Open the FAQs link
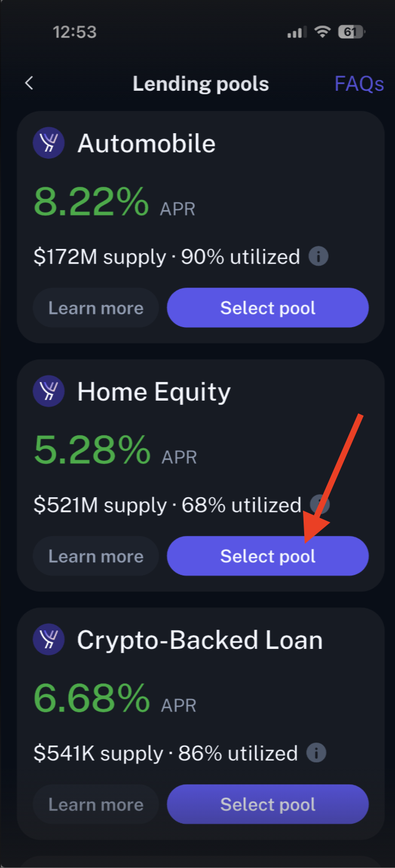 click(x=359, y=84)
